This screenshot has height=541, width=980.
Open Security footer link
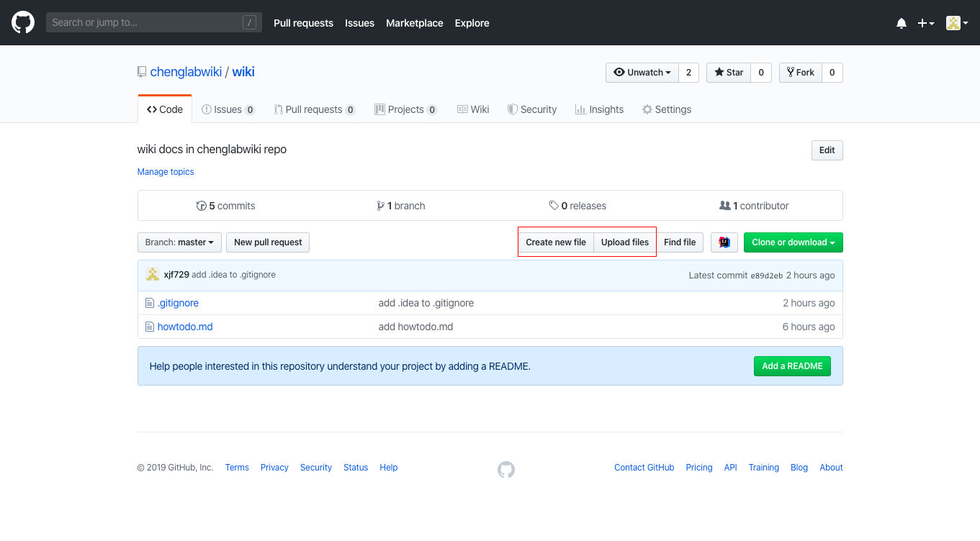(316, 468)
